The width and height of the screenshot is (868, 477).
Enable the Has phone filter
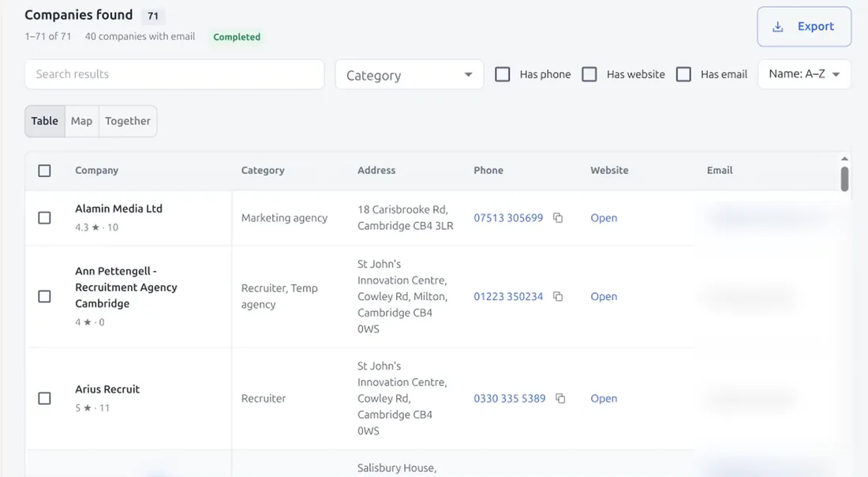point(502,74)
